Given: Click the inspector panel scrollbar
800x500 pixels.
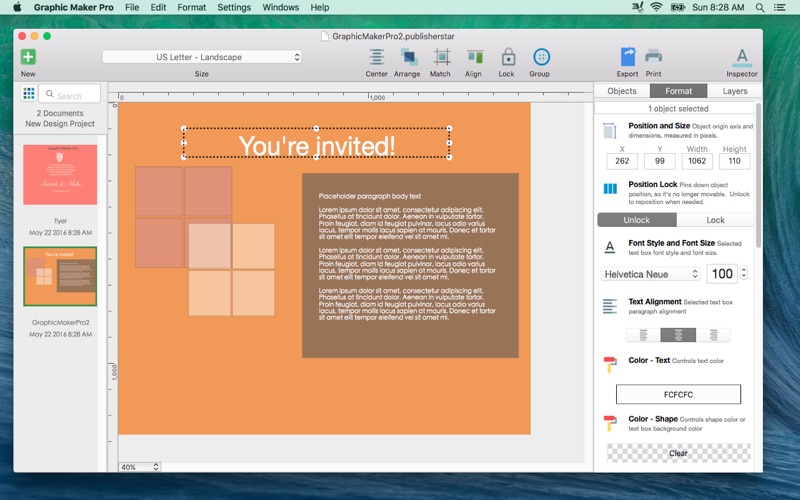Looking at the screenshot, I should 758,175.
